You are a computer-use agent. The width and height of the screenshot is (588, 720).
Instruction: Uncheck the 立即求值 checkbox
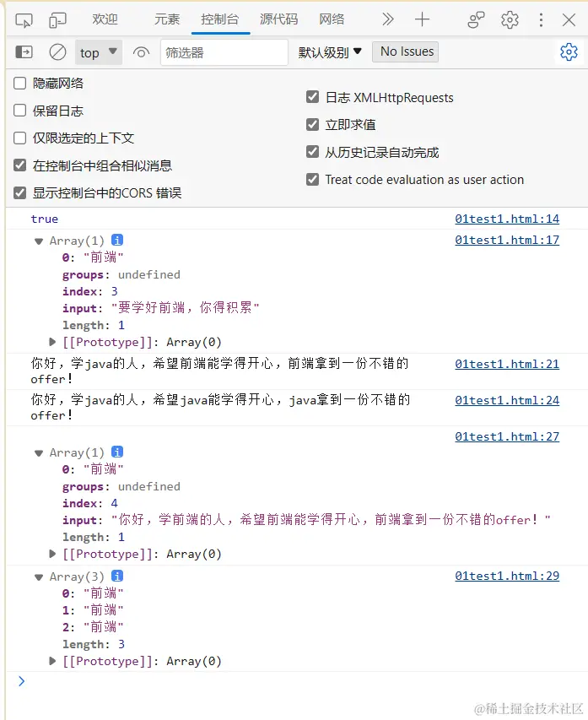[x=313, y=125]
